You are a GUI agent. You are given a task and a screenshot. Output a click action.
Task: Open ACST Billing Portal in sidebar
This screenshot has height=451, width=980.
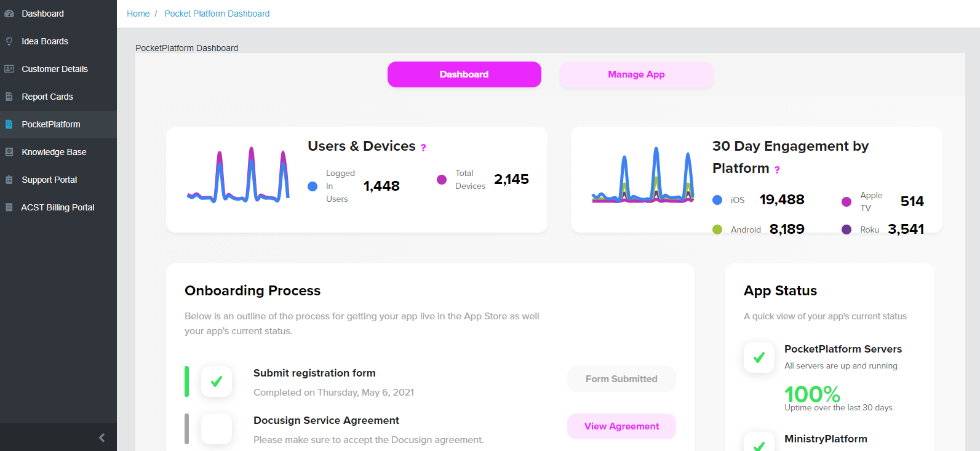point(58,207)
